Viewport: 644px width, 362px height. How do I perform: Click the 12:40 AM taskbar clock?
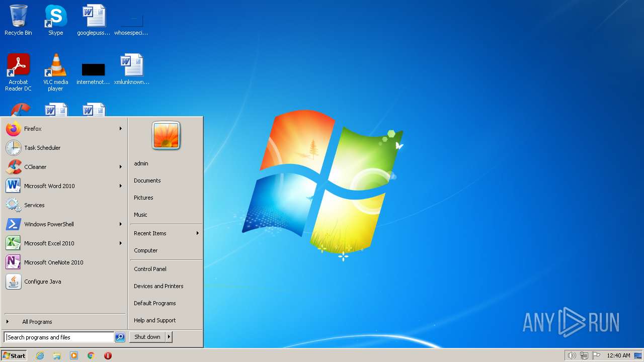pos(618,355)
